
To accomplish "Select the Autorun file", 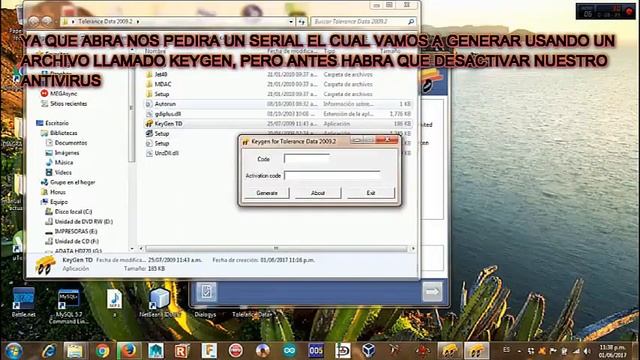I will [x=165, y=104].
